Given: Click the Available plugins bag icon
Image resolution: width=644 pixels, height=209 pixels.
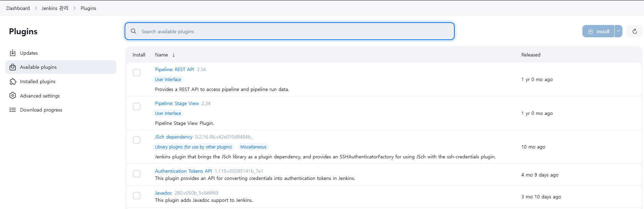Looking at the screenshot, I should [x=13, y=67].
